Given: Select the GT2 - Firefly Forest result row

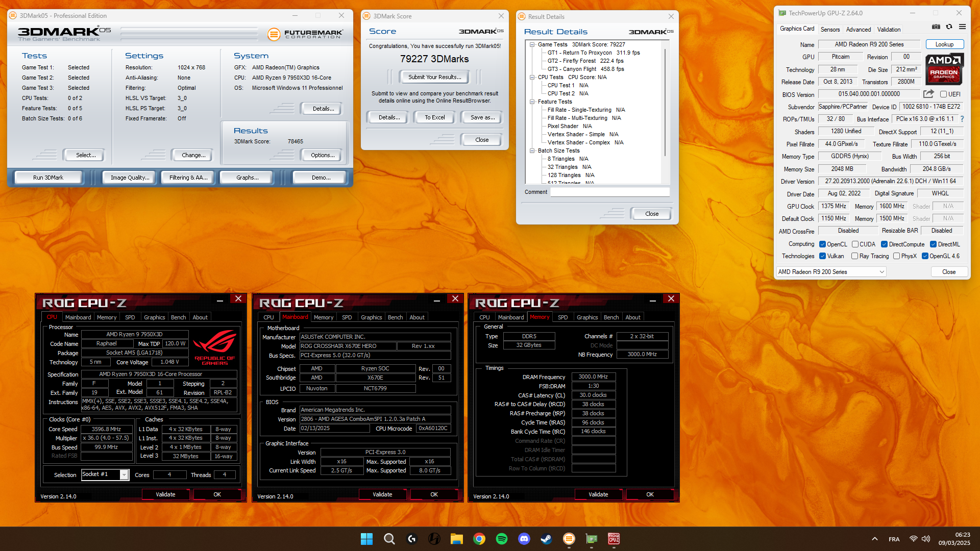Looking at the screenshot, I should coord(585,61).
